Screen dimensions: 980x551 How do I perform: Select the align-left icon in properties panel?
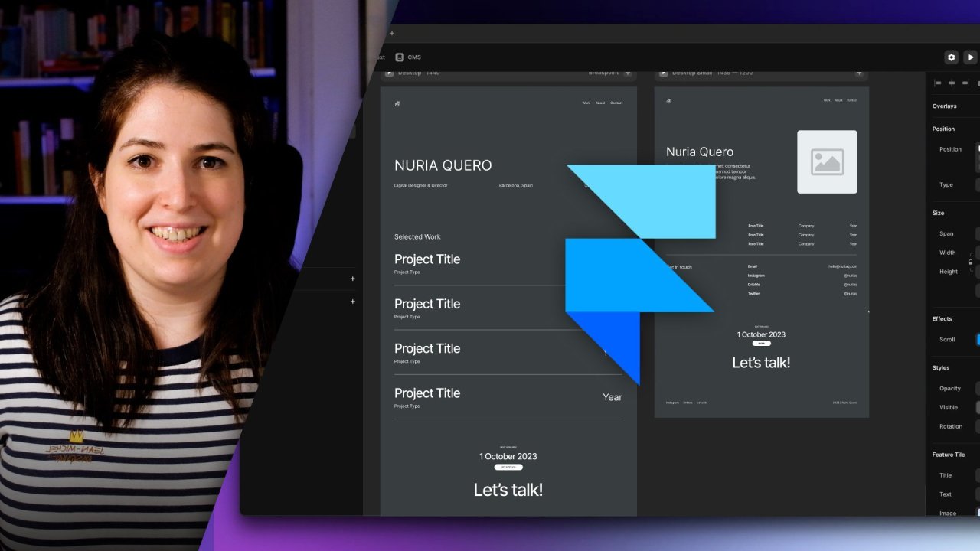tap(937, 83)
